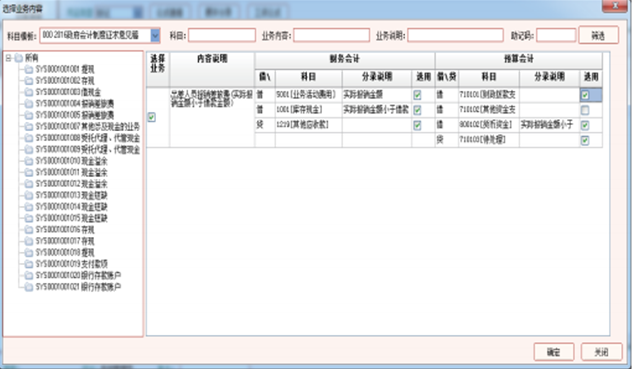Click the 科目 filter input field
Image resolution: width=633 pixels, height=369 pixels.
222,36
